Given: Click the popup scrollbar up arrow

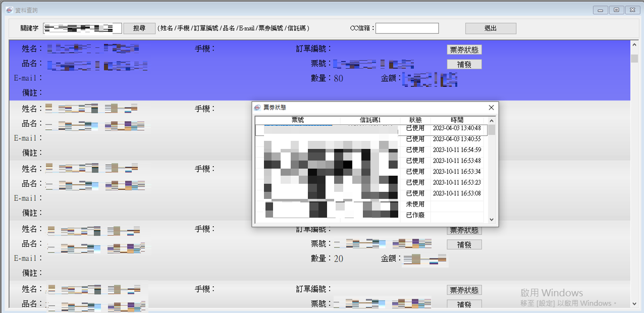Looking at the screenshot, I should pos(491,121).
